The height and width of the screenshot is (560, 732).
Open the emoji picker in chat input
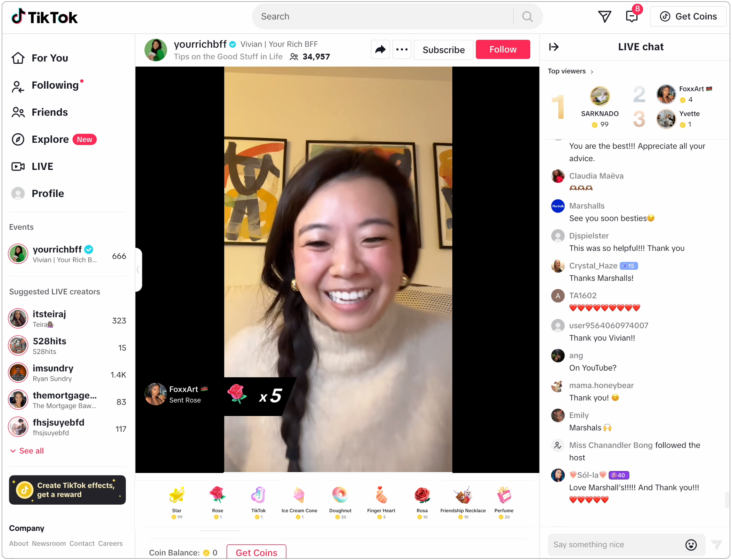tap(691, 545)
